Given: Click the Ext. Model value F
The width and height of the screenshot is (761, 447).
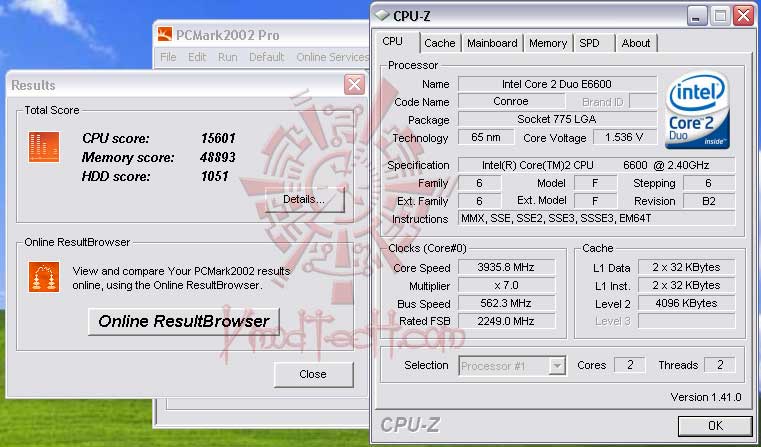Looking at the screenshot, I should point(595,201).
